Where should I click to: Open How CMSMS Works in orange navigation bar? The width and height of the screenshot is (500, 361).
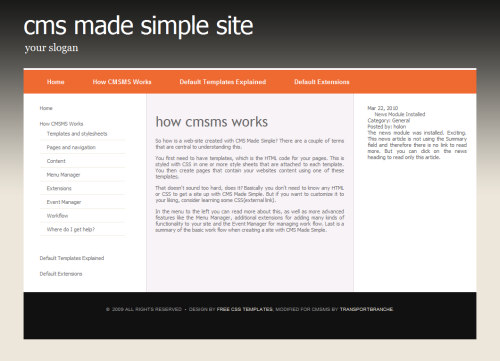pos(122,82)
